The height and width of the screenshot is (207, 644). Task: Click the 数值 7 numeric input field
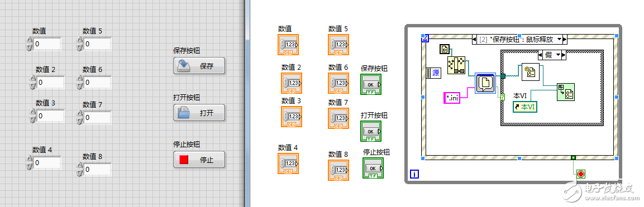click(97, 118)
